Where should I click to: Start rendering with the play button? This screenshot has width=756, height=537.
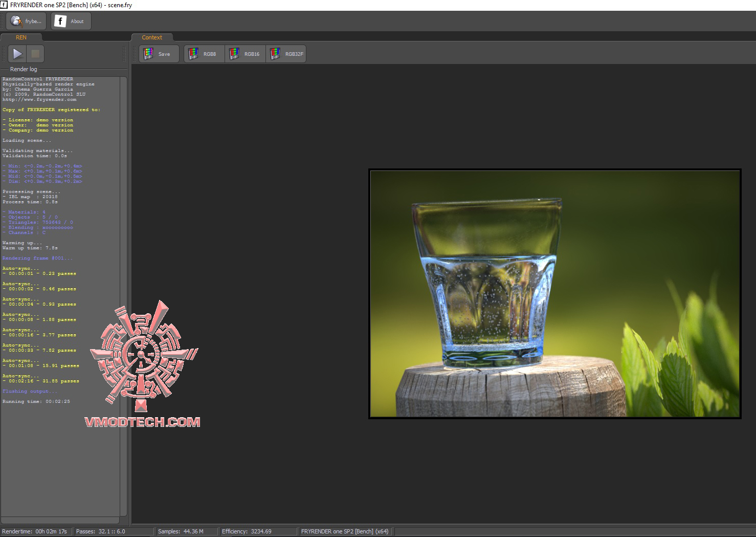point(17,53)
